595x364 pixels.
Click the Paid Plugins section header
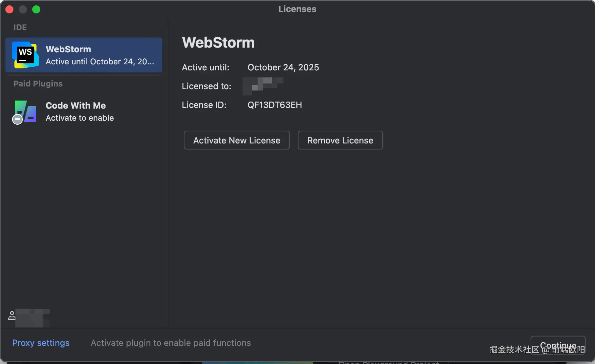tap(38, 84)
